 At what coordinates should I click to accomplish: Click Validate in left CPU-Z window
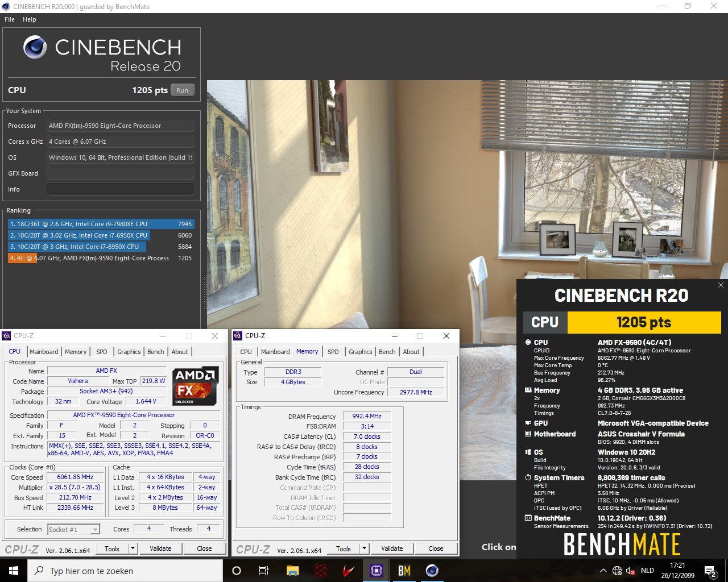(x=160, y=548)
